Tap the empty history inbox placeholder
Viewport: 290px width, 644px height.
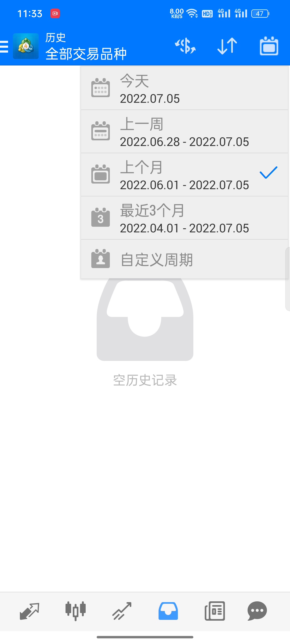click(x=145, y=319)
